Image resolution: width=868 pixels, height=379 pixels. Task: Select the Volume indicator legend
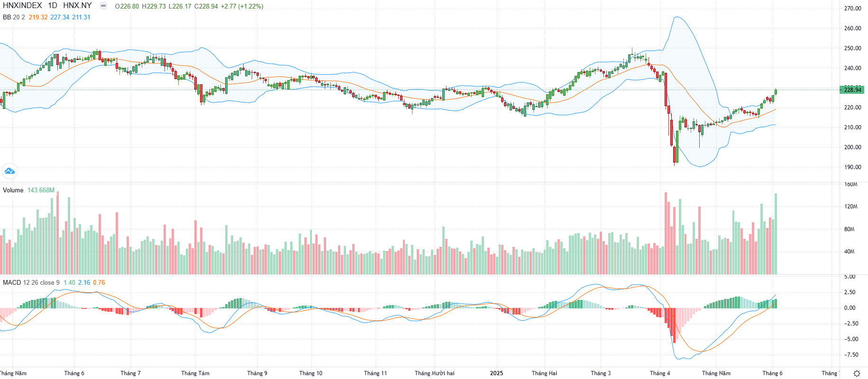(13, 190)
